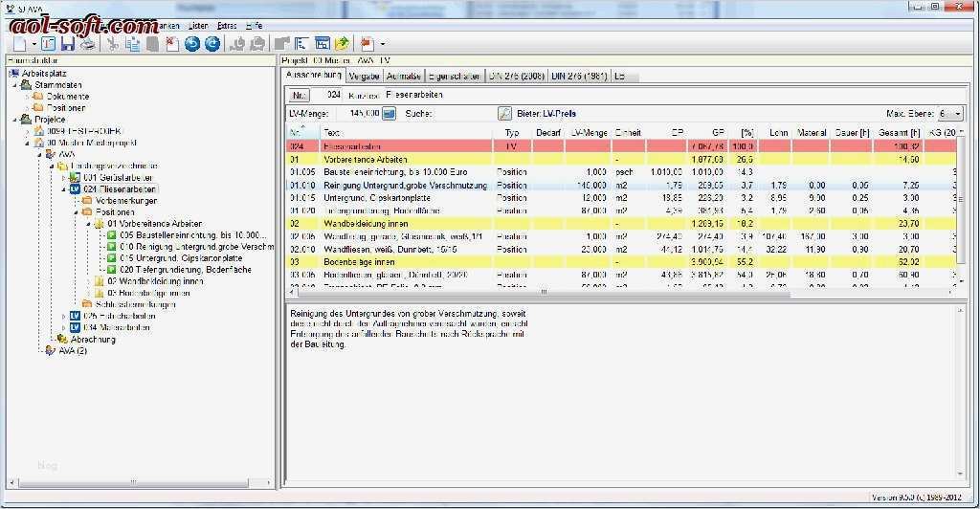Sort by the Material column header
980x509 pixels.
coord(811,132)
